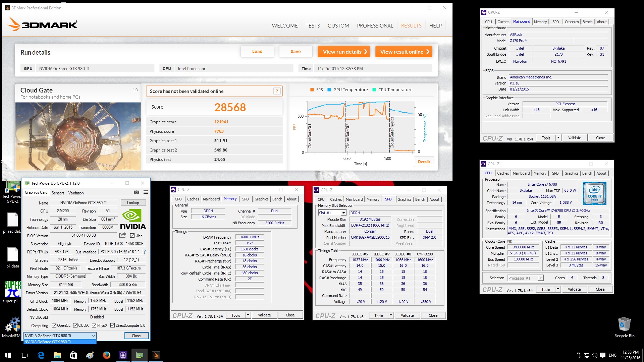This screenshot has width=644, height=362.
Task: Open the Windows Start menu
Action: click(x=8, y=355)
